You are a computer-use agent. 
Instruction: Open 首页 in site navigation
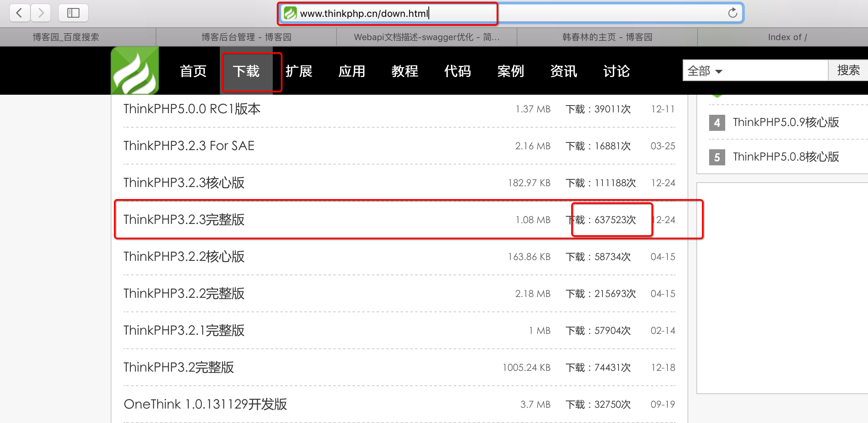point(193,71)
